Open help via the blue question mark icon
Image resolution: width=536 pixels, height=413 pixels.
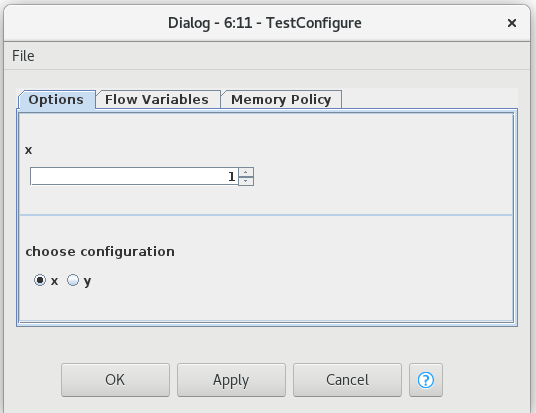(426, 380)
